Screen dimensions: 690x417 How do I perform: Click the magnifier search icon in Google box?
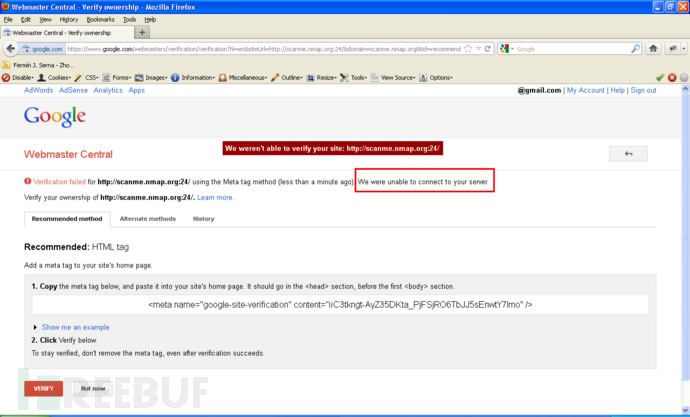635,49
